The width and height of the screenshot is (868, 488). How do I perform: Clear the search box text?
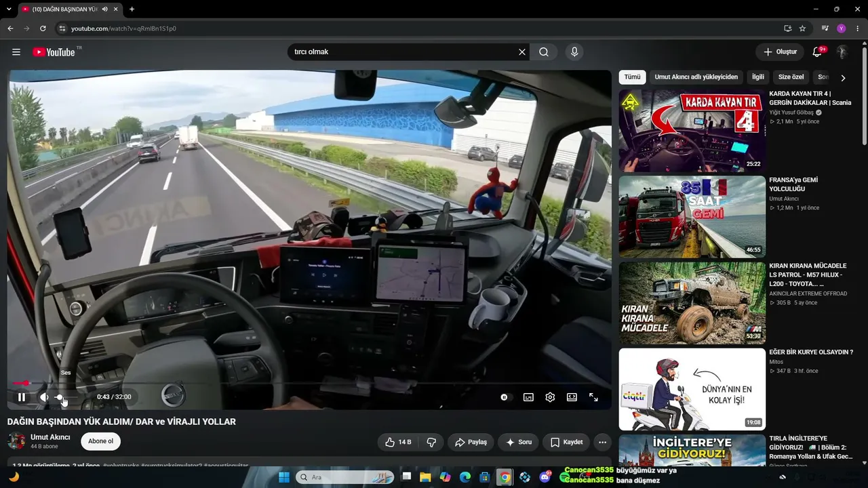[x=522, y=52]
